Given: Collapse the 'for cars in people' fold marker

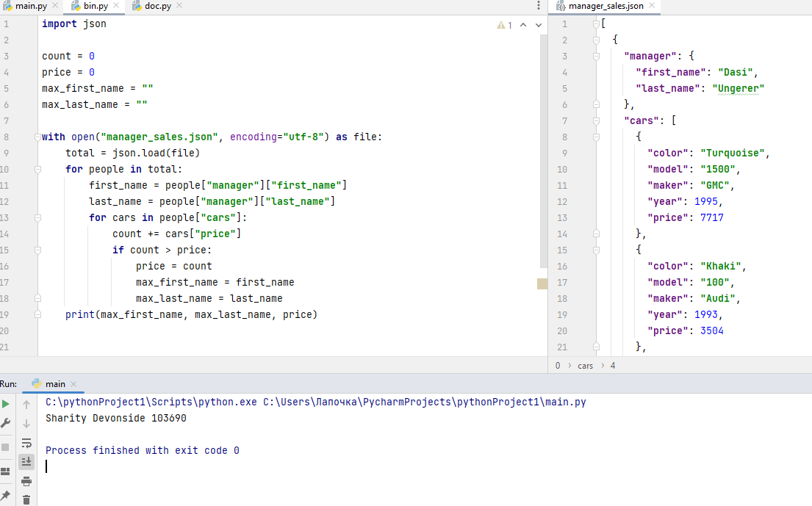Looking at the screenshot, I should 37,218.
